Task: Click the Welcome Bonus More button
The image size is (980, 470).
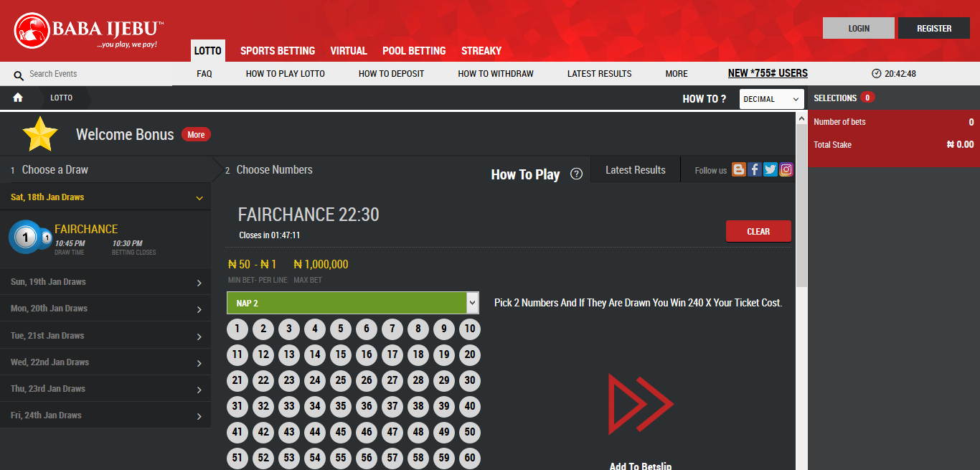Action: tap(196, 135)
